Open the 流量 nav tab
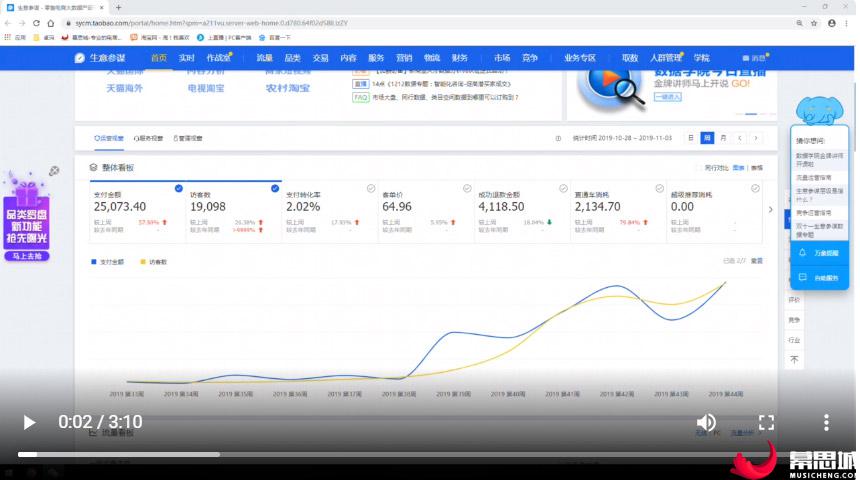The image size is (860, 480). 264,58
